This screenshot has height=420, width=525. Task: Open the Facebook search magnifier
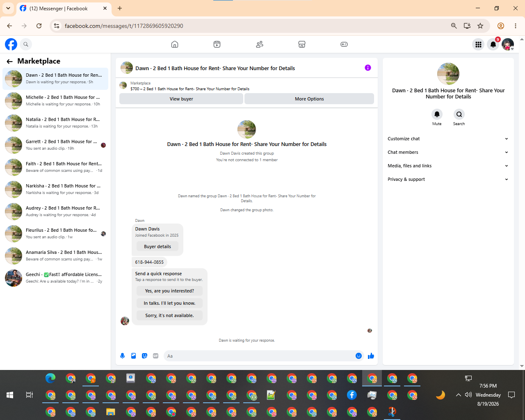26,44
